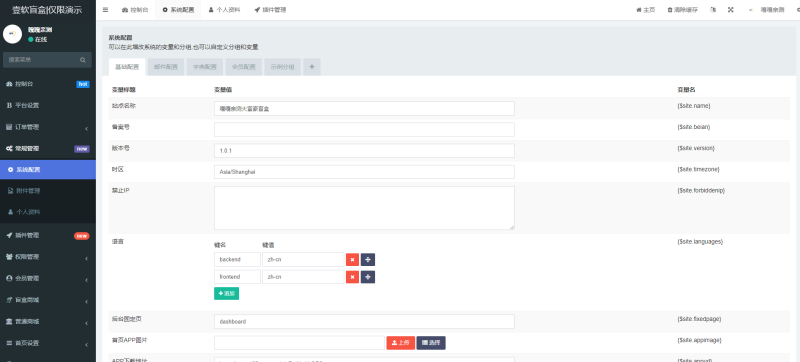Click the zh-cn value beside backend
Viewport: 800px width, 362px height.
click(304, 260)
